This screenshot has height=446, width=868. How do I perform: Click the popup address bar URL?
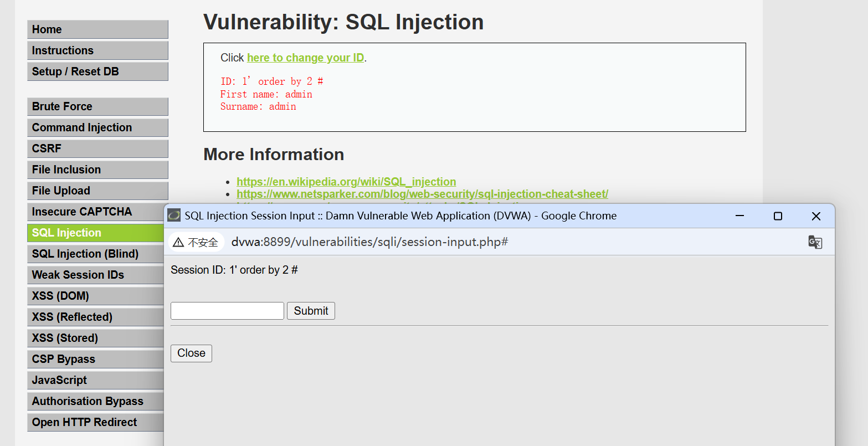pyautogui.click(x=369, y=242)
